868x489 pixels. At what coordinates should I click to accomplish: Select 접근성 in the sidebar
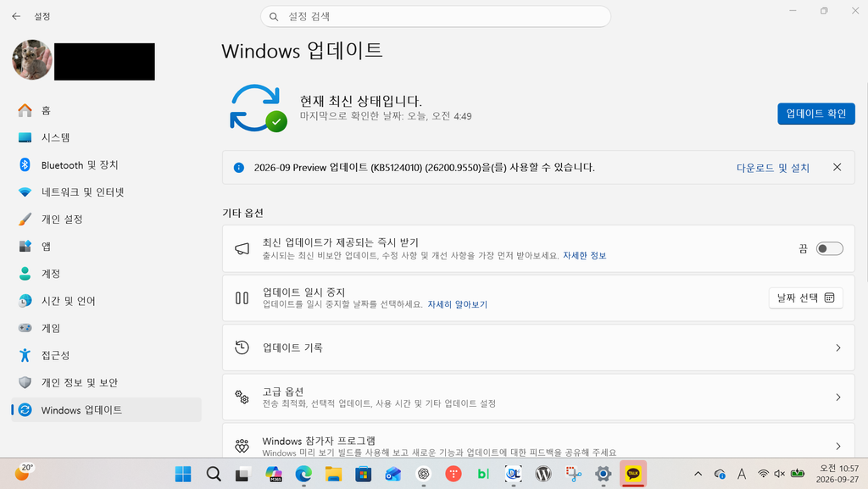click(105, 355)
